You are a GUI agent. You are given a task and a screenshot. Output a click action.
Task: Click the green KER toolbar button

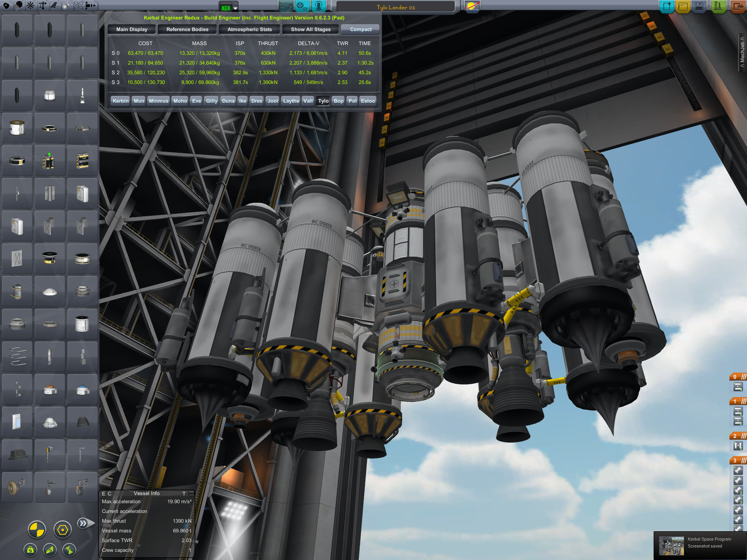click(x=226, y=7)
